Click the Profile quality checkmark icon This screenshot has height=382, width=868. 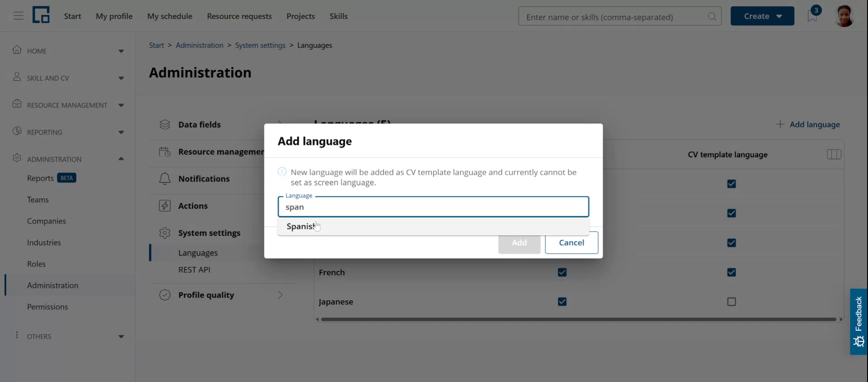(x=165, y=295)
